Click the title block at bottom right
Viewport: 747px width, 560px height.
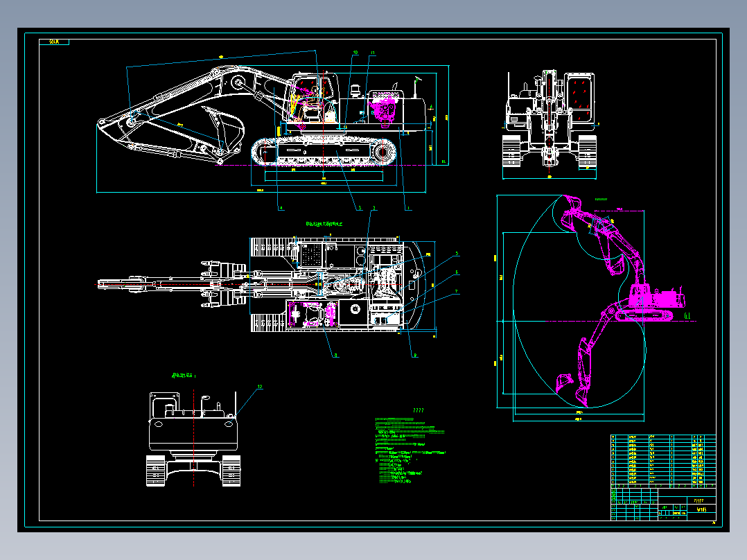point(663,504)
